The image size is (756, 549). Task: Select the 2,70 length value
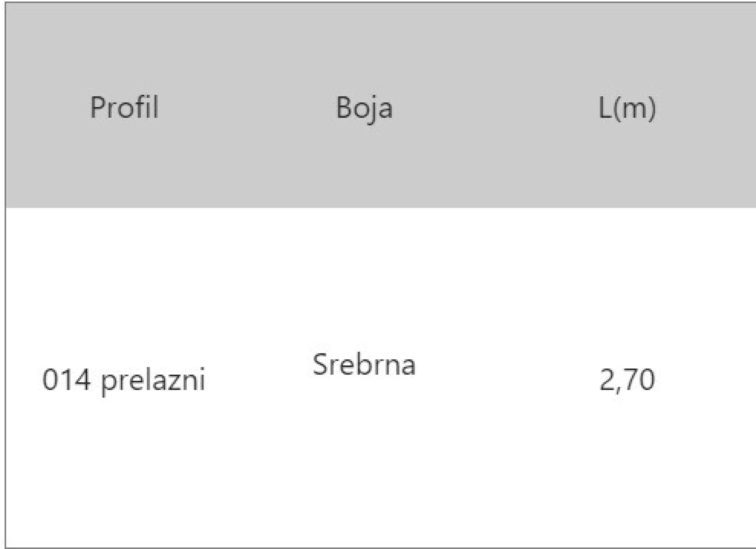point(627,380)
